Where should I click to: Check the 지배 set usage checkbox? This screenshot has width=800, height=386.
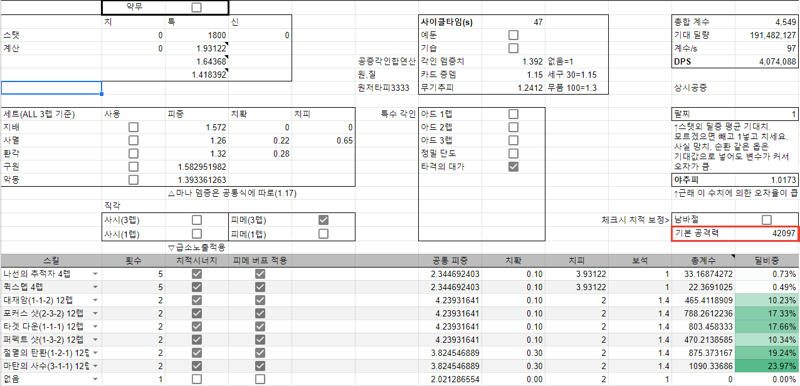pos(134,127)
